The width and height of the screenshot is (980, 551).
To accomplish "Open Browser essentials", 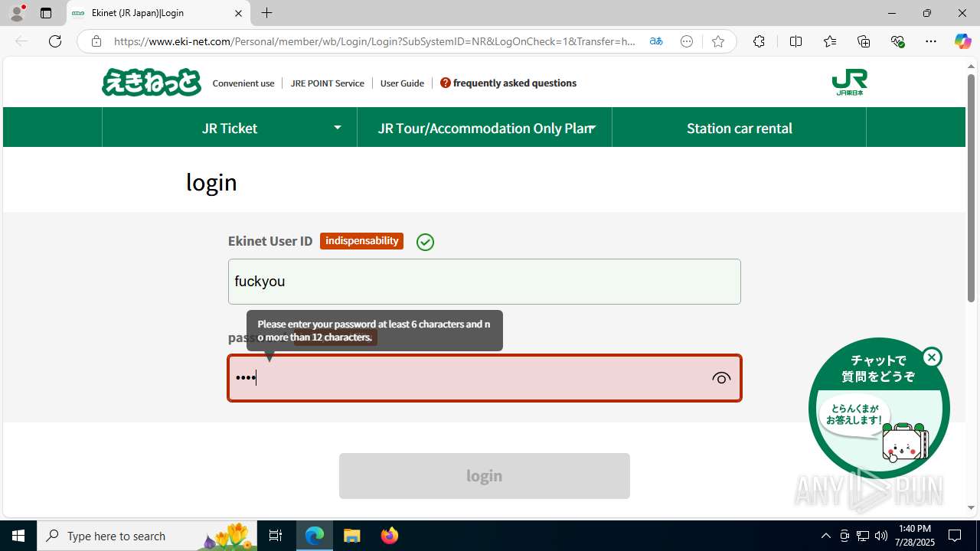I will [897, 41].
